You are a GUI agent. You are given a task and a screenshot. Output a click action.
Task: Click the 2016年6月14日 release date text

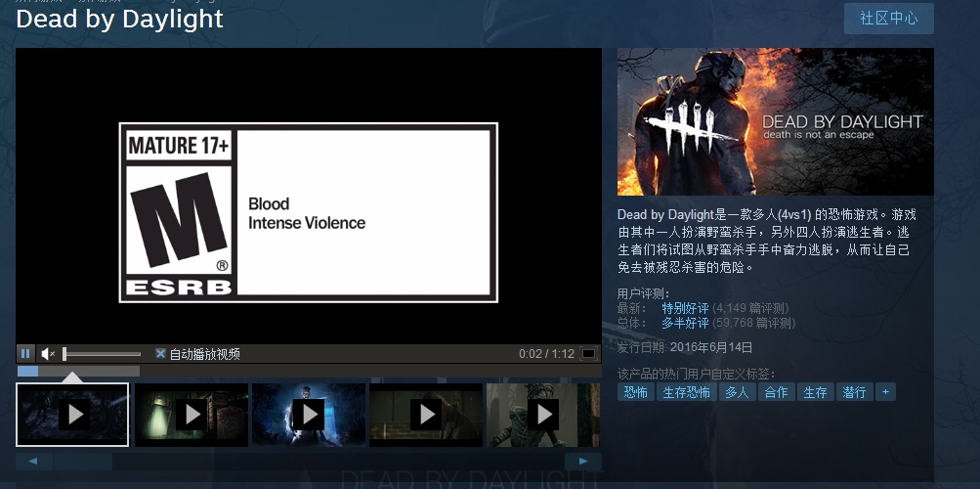click(x=711, y=347)
